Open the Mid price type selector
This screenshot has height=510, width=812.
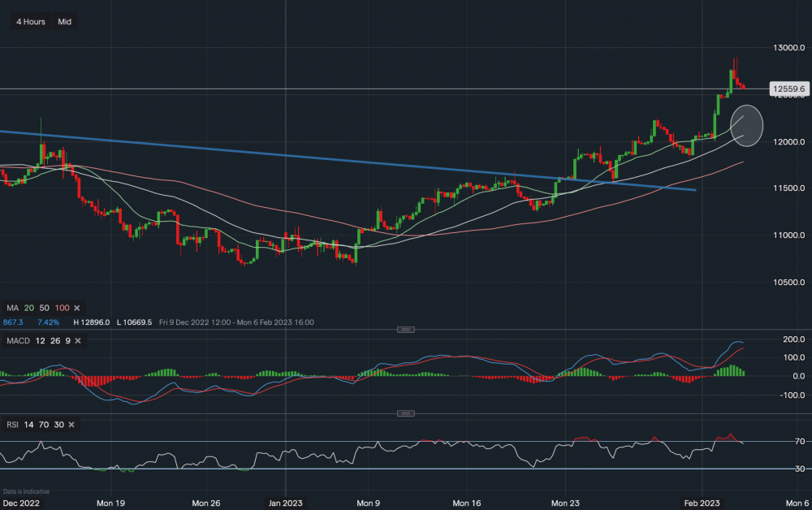click(x=65, y=22)
